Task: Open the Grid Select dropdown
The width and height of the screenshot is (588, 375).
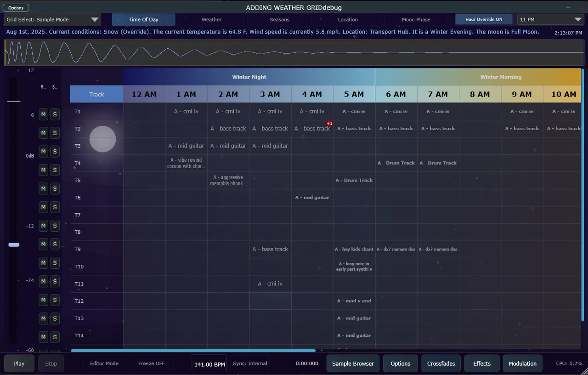Action: [x=52, y=20]
